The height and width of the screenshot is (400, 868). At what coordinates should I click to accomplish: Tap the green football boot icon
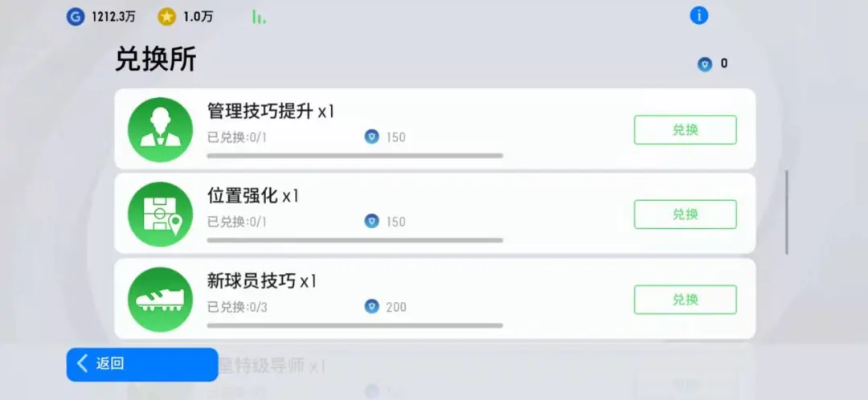pyautogui.click(x=161, y=300)
